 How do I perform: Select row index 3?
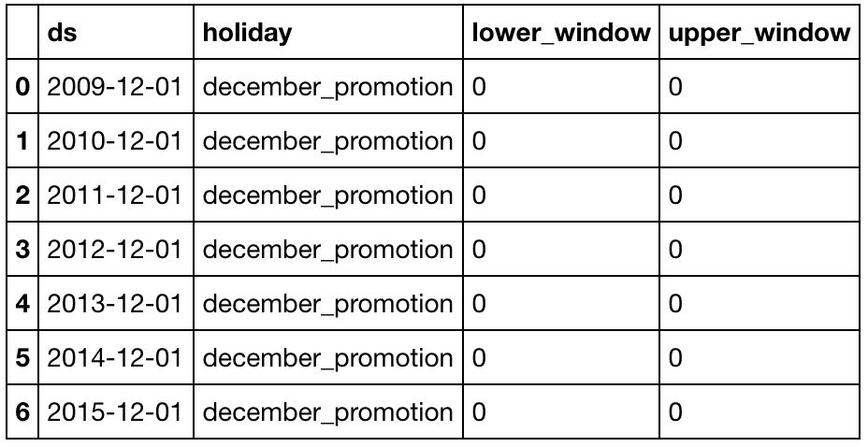click(x=22, y=250)
